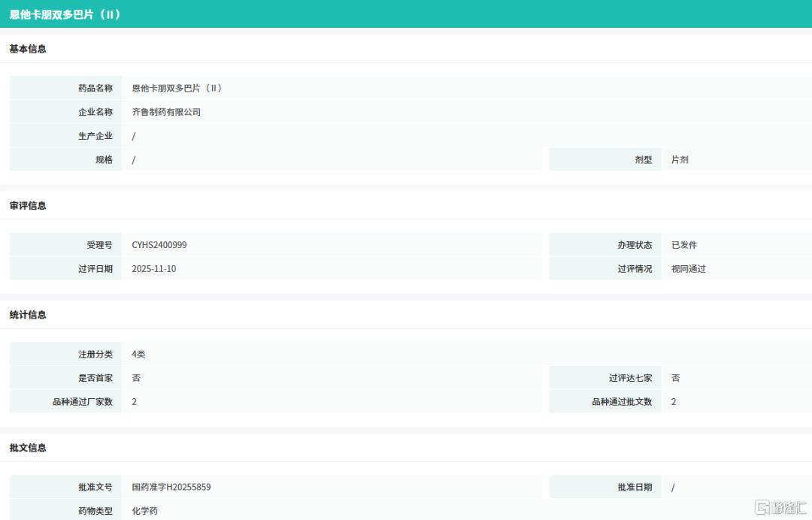Click the 过评达七家 label
The width and height of the screenshot is (812, 520).
(x=630, y=378)
